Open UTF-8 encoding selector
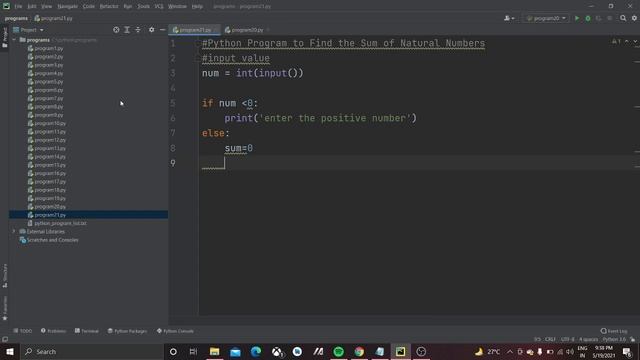The height and width of the screenshot is (360, 640). (567, 339)
